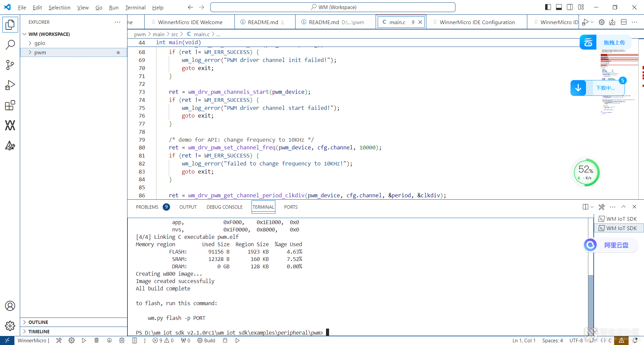Open the Extensions view
Viewport: 644px width, 345px height.
(x=10, y=105)
